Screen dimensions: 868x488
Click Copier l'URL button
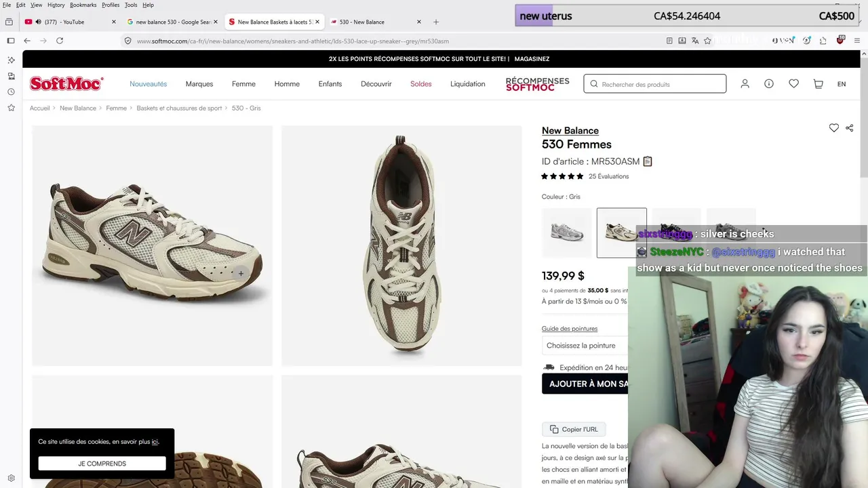pyautogui.click(x=574, y=429)
